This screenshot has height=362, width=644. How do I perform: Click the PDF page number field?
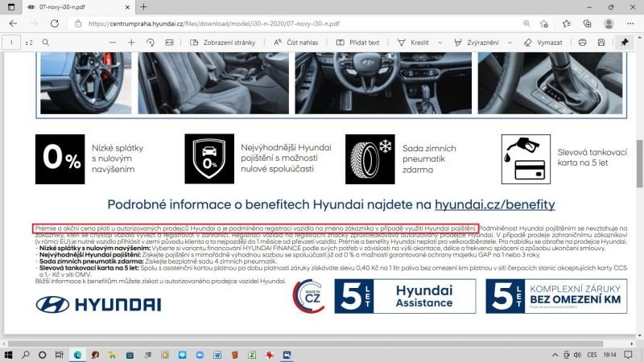pos(11,43)
